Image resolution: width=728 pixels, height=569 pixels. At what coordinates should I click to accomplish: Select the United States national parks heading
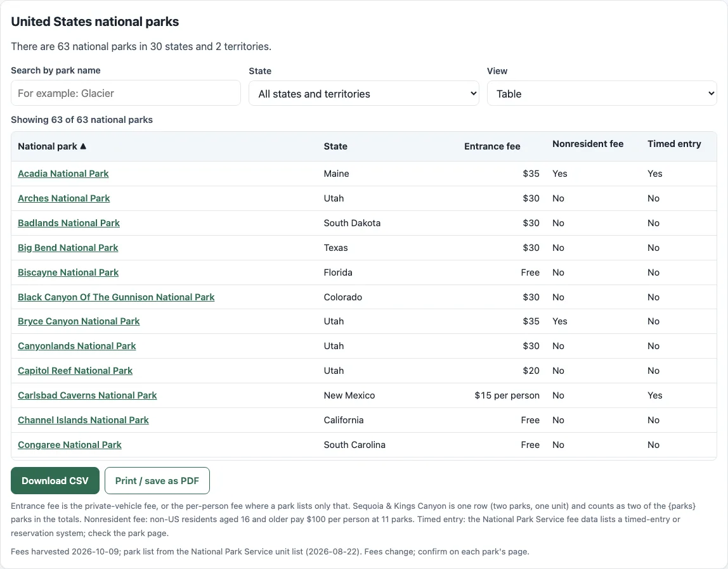tap(94, 22)
